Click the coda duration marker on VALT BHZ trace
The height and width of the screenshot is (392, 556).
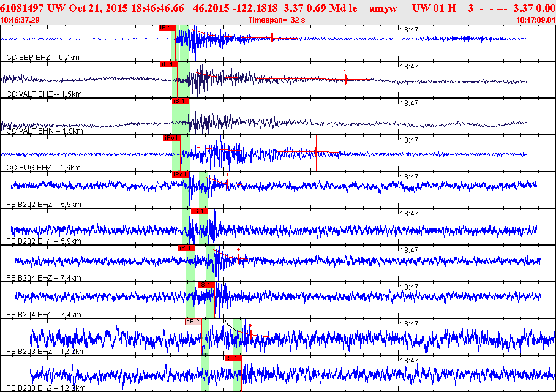coord(346,79)
